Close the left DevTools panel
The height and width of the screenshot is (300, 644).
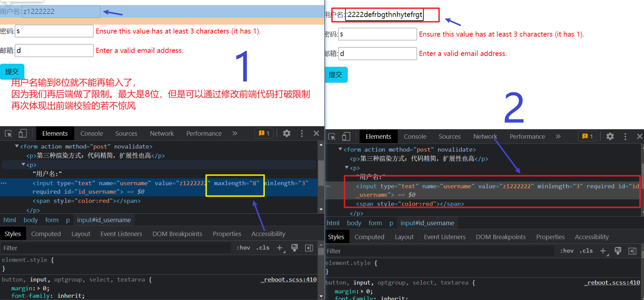point(316,133)
